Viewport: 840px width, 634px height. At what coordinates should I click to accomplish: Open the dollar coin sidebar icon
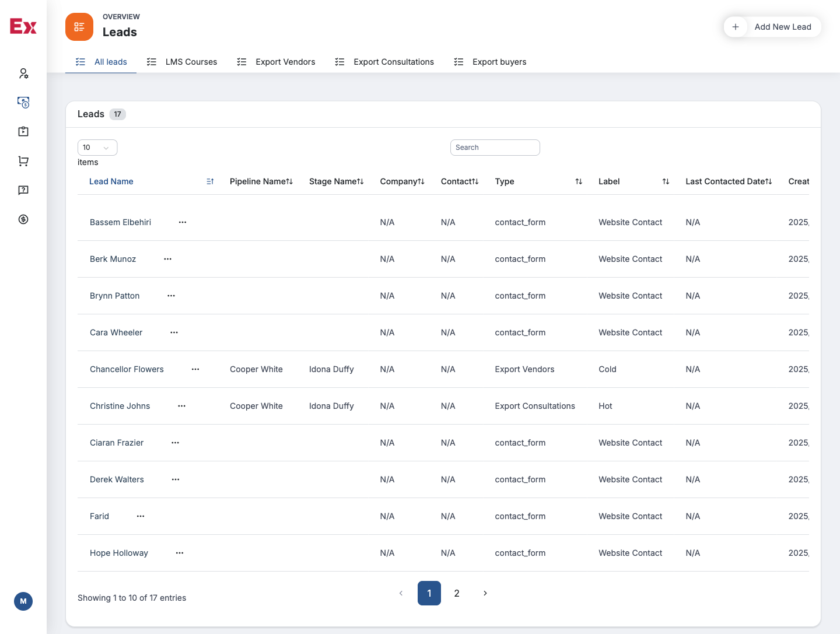click(x=23, y=219)
